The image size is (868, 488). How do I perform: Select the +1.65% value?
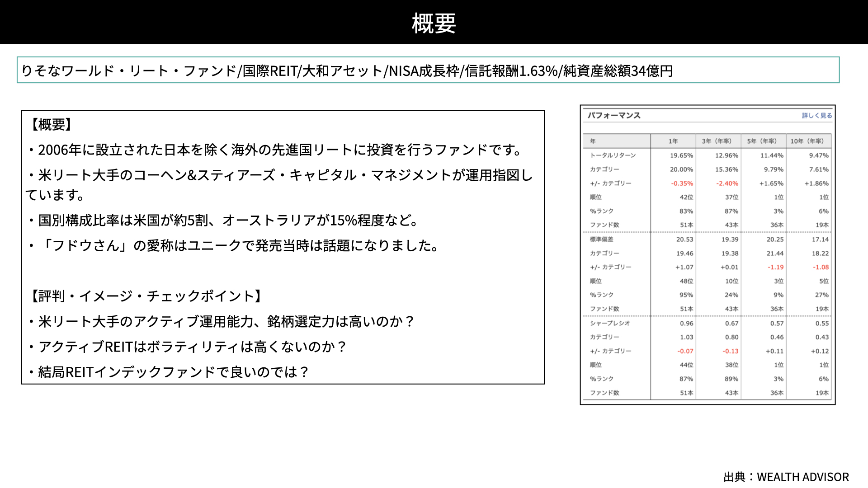(x=771, y=183)
